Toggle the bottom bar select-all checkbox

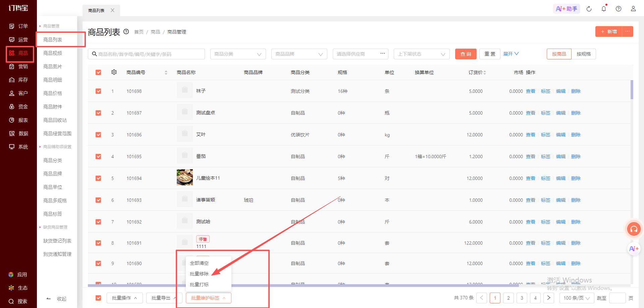[98, 298]
